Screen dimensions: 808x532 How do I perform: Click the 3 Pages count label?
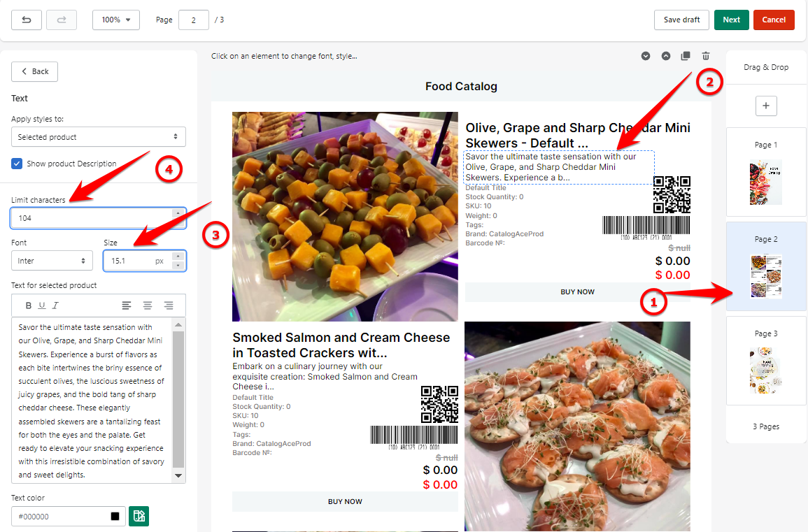pos(766,426)
